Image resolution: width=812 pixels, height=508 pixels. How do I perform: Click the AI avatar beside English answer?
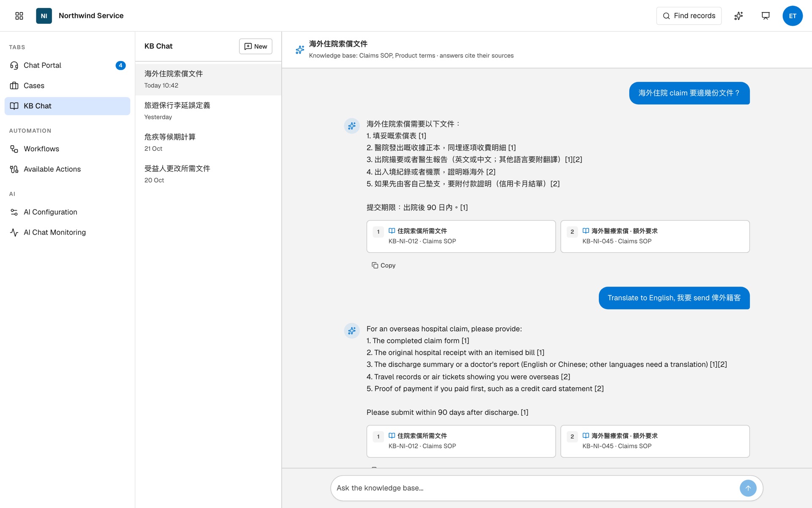(351, 331)
